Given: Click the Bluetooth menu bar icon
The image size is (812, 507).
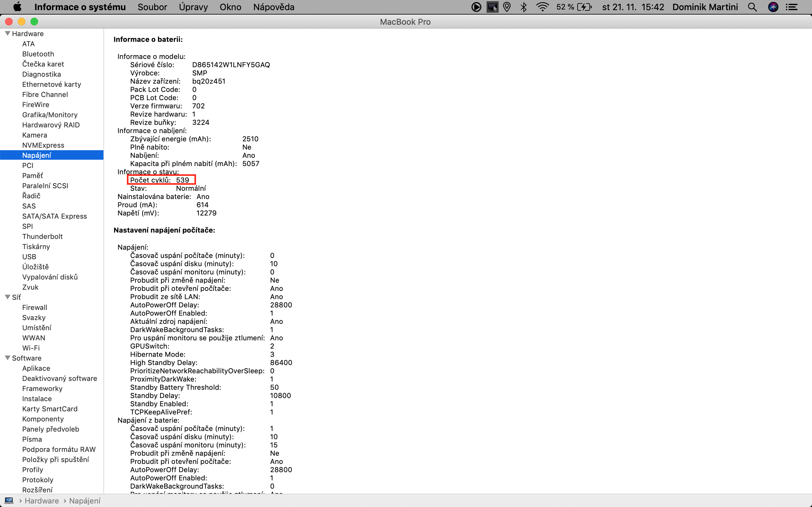Looking at the screenshot, I should click(523, 7).
